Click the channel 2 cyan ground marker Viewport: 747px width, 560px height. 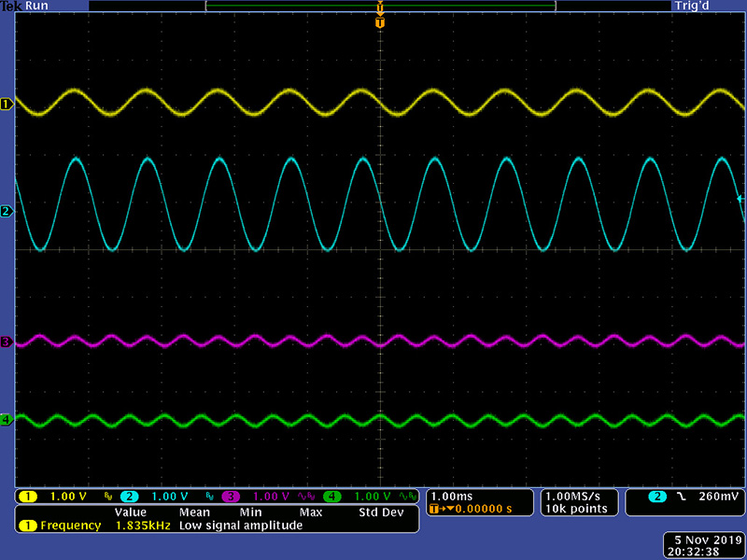point(6,212)
